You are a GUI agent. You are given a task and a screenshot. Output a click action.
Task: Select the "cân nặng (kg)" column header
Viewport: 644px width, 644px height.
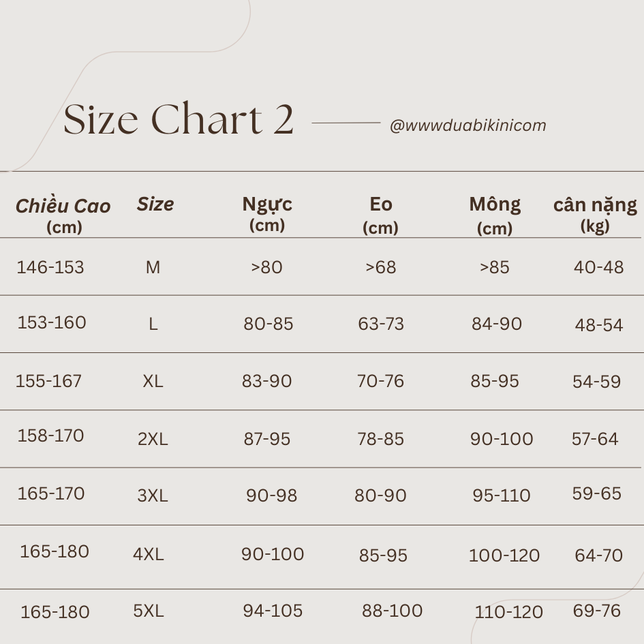point(595,214)
